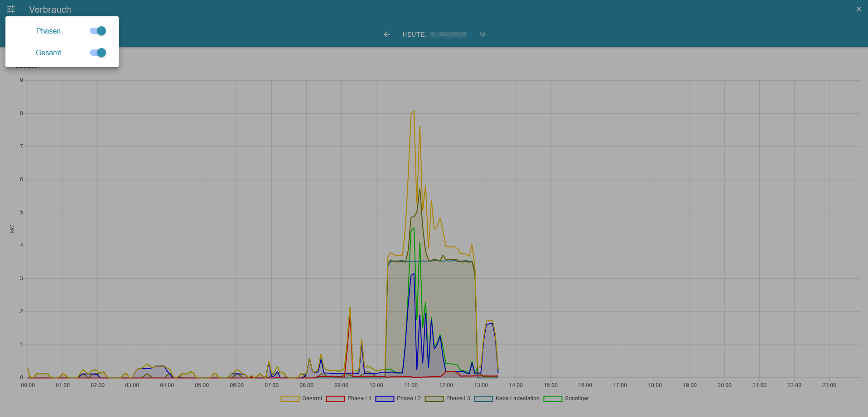Click the 00:00 x-axis label
This screenshot has height=417, width=868.
[28, 385]
